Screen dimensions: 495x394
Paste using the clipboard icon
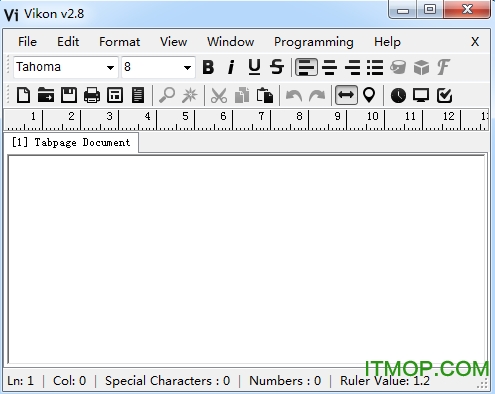coord(265,95)
